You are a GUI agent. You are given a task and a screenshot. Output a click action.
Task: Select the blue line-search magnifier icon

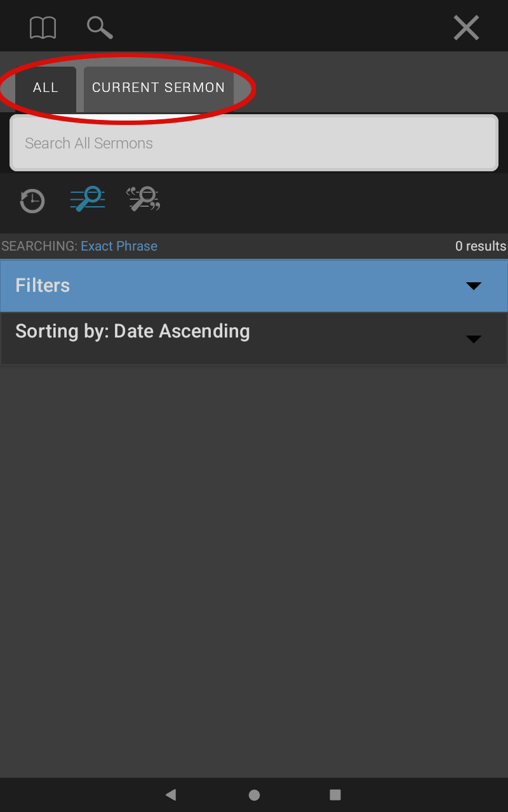(x=88, y=199)
